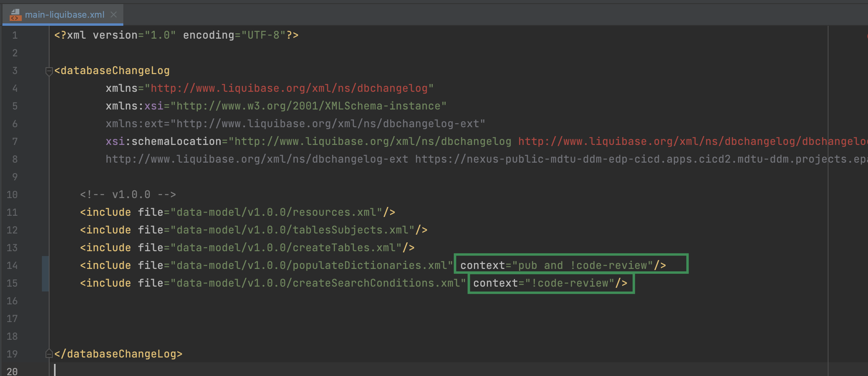Click the w3.org XMLSchema-instance URL
Viewport: 868px width, 376px height.
308,106
